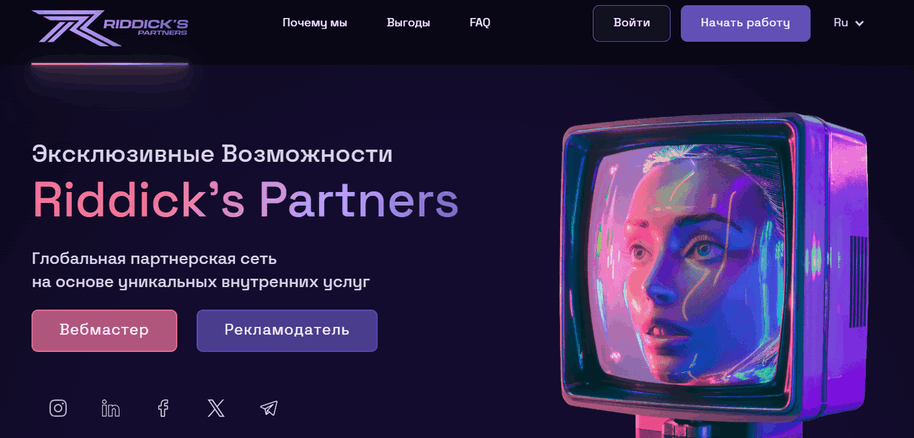Open the LinkedIn social link
The height and width of the screenshot is (438, 914).
point(110,408)
